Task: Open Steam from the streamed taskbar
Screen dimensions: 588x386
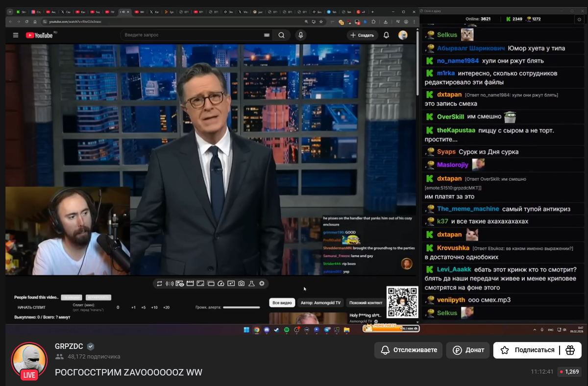Action: 277,330
